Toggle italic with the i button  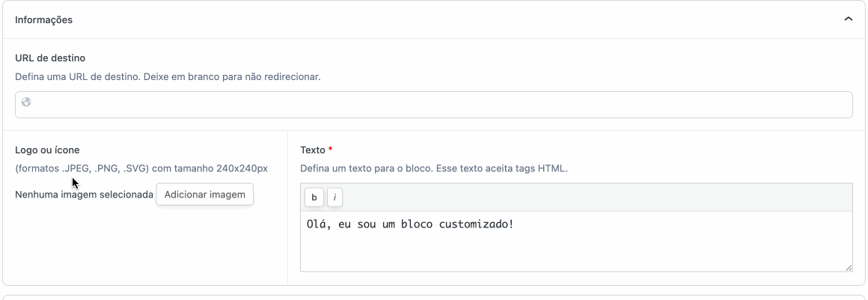(334, 198)
